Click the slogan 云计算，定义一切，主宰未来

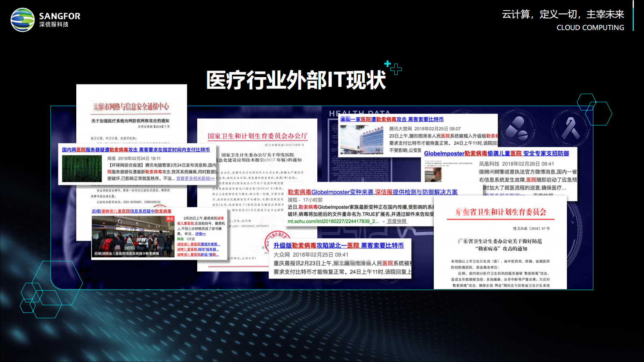pyautogui.click(x=563, y=14)
